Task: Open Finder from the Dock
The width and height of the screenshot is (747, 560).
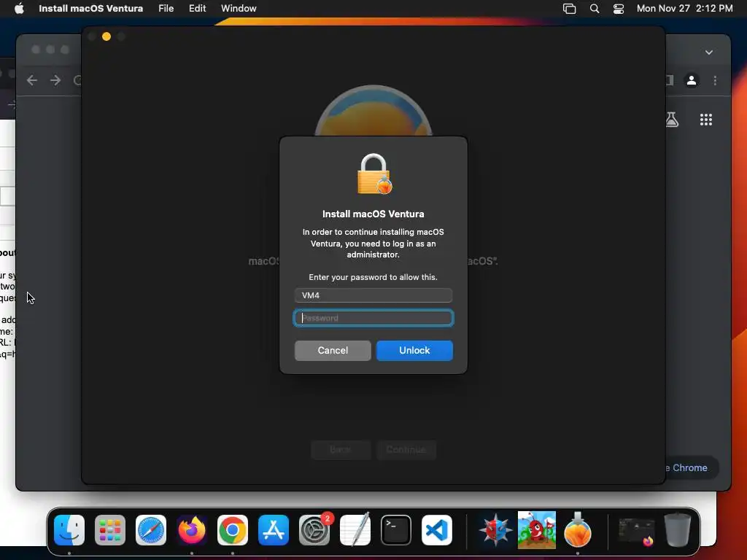Action: 69,530
